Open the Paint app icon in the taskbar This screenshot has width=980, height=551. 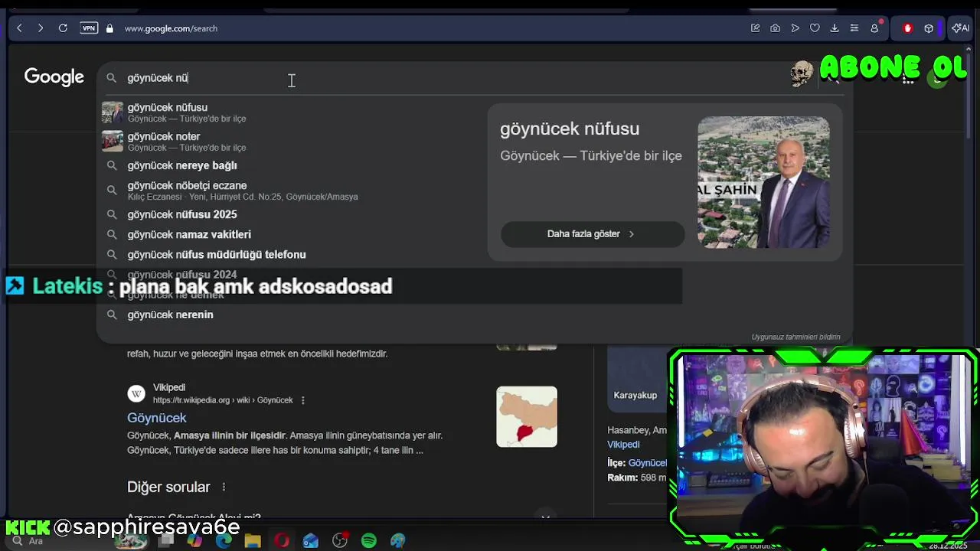click(398, 541)
